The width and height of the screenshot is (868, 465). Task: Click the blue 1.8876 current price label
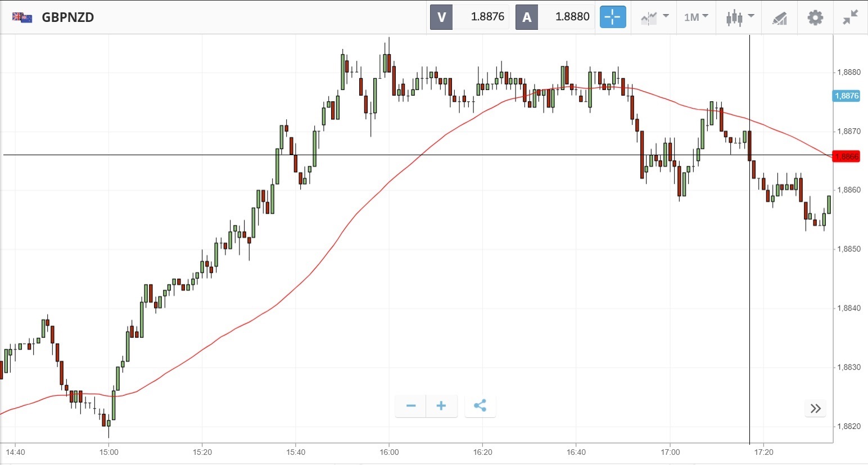pyautogui.click(x=846, y=96)
